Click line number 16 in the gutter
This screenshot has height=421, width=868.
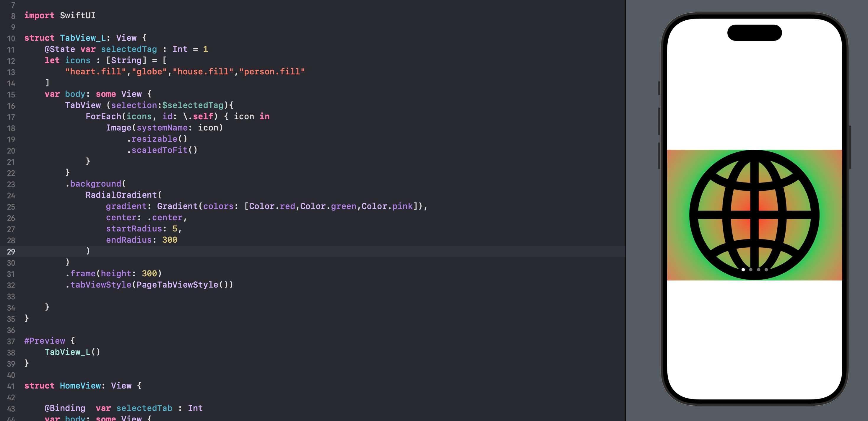coord(11,106)
